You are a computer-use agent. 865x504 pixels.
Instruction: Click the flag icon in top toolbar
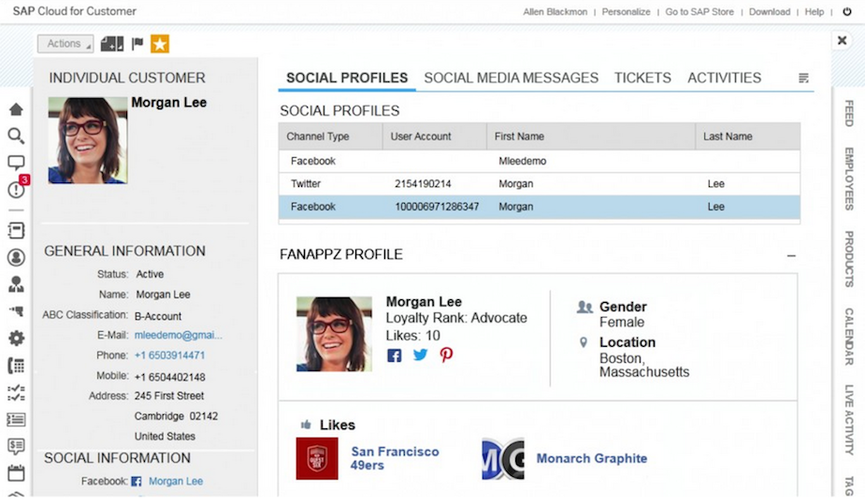[137, 44]
